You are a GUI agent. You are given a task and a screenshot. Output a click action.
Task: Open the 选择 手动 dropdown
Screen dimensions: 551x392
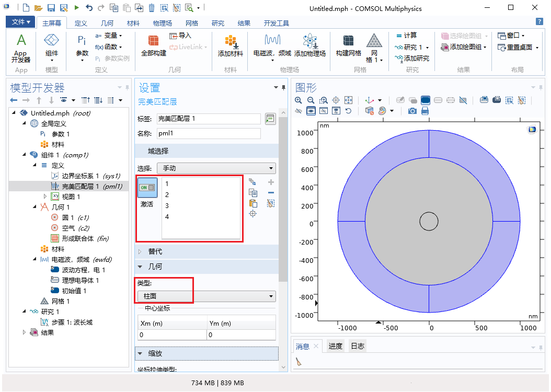point(216,168)
